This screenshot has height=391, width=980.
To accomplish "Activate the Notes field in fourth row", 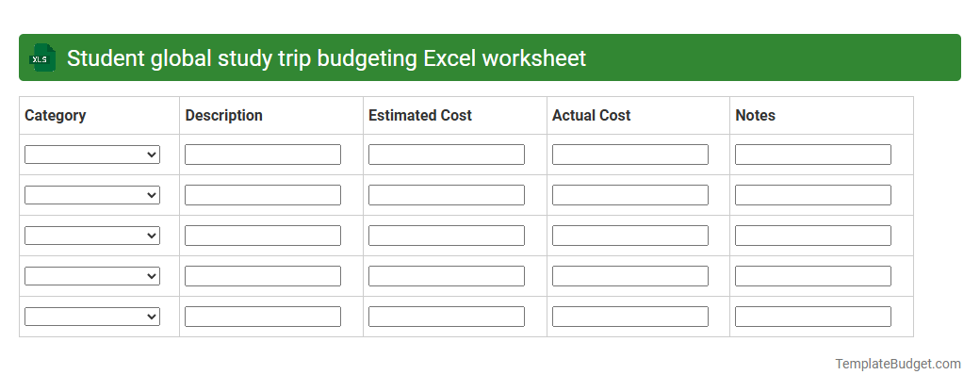I will pos(813,276).
